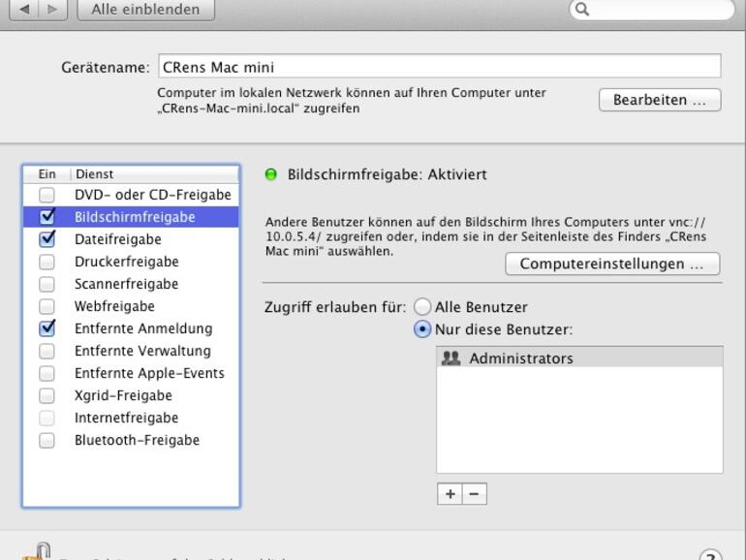This screenshot has width=746, height=560.
Task: Click the Alle einblenden button
Action: 145,10
